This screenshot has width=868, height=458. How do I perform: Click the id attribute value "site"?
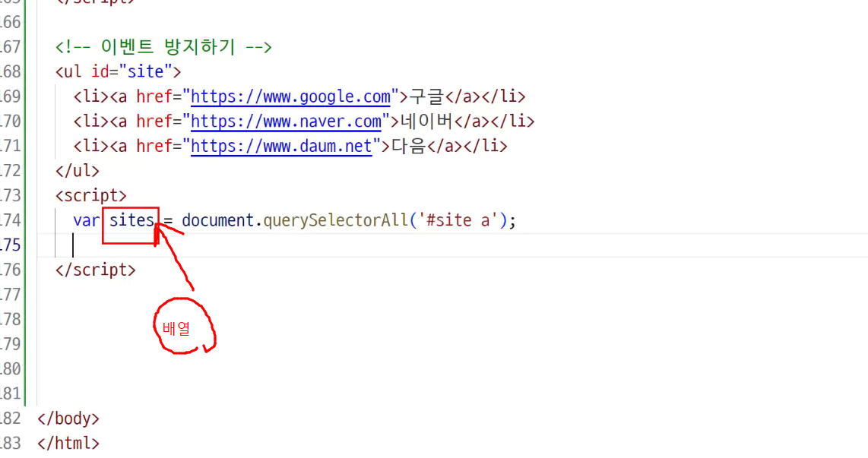[145, 72]
